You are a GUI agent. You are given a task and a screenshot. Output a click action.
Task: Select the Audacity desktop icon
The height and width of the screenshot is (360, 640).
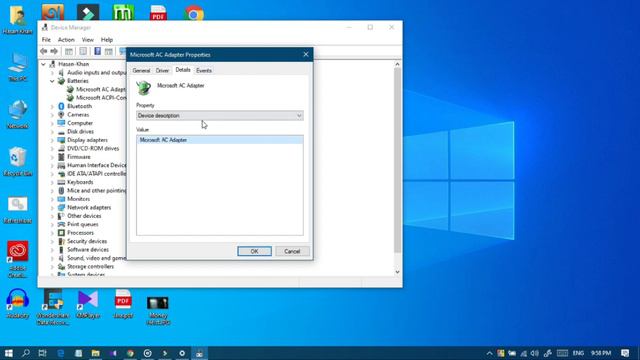coord(18,304)
